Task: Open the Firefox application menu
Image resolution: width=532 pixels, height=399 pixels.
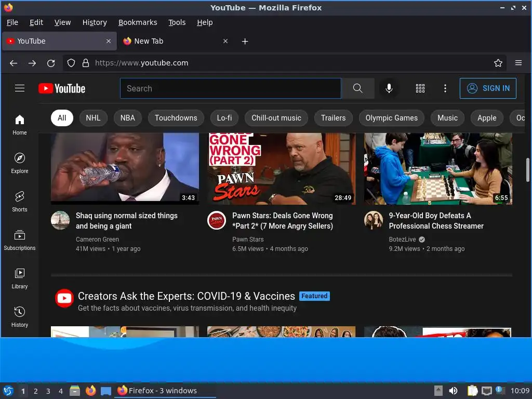Action: click(x=518, y=63)
